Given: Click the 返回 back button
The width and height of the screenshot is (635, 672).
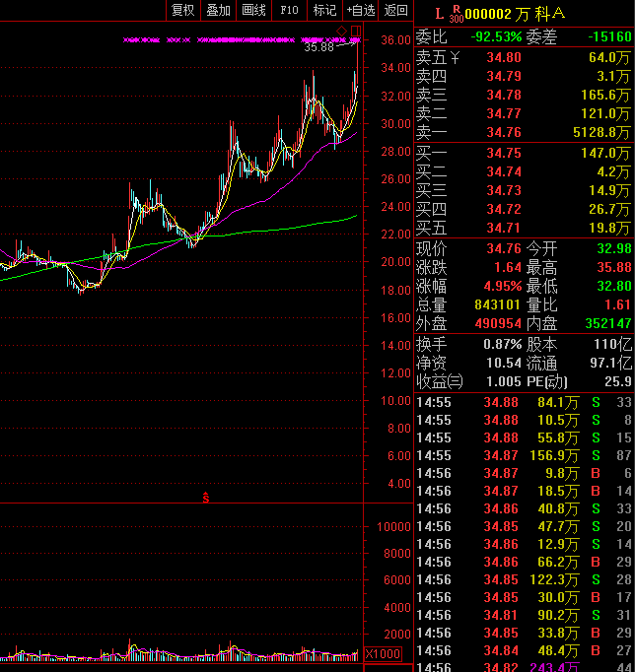Looking at the screenshot, I should 396,11.
